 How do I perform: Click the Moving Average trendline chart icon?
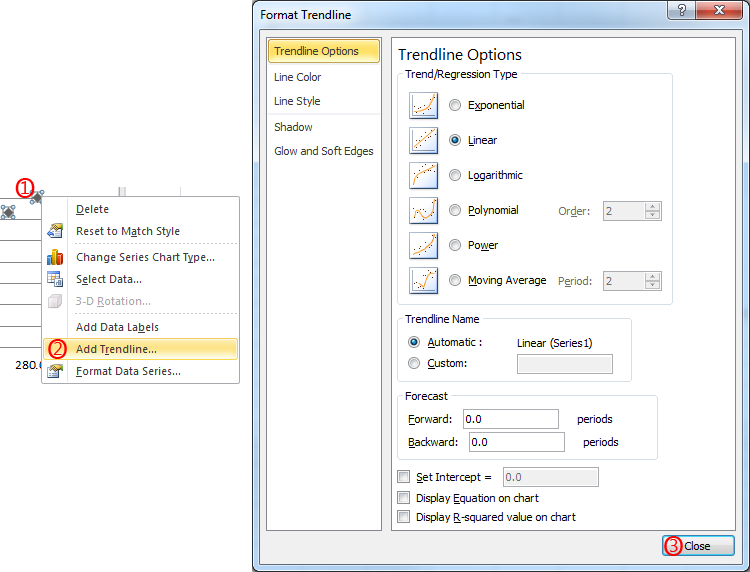pyautogui.click(x=423, y=280)
